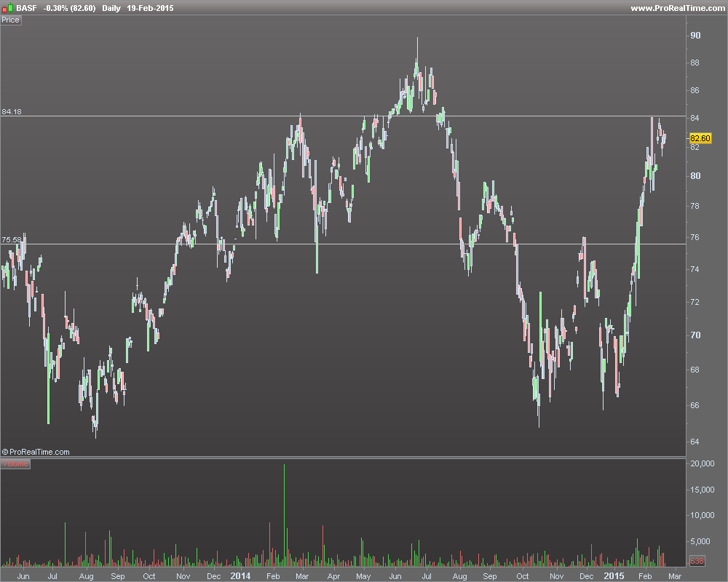This screenshot has height=582, width=728.
Task: Click the 86 price axis label
Action: (x=695, y=90)
